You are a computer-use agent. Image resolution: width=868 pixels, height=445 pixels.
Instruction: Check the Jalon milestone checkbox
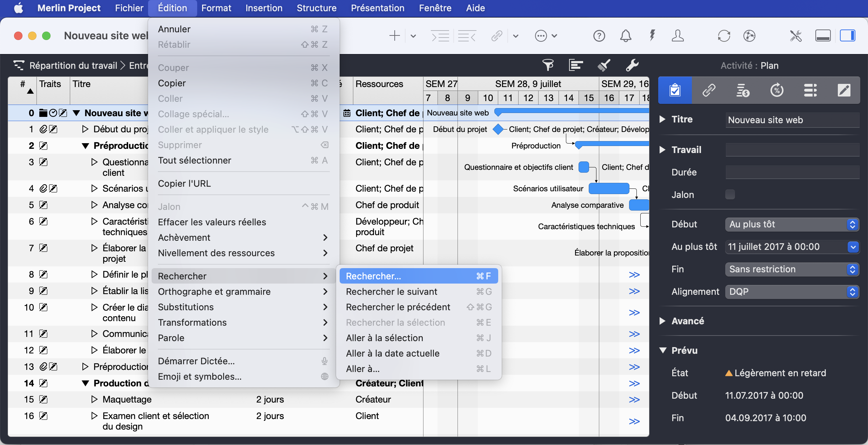coord(730,194)
